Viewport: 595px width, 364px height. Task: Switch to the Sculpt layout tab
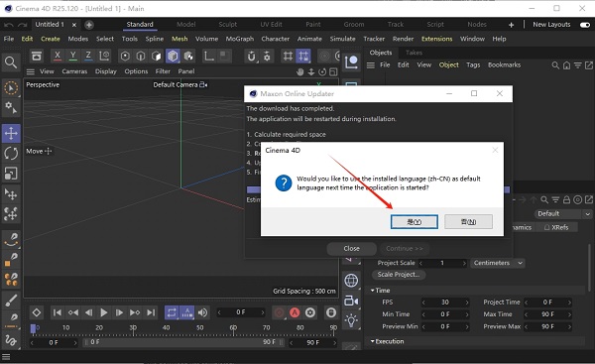228,24
